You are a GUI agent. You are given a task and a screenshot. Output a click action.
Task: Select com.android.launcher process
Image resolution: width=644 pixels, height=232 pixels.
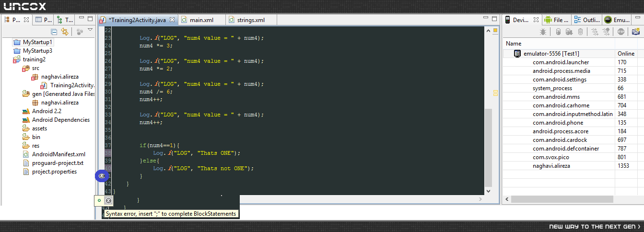click(574, 62)
